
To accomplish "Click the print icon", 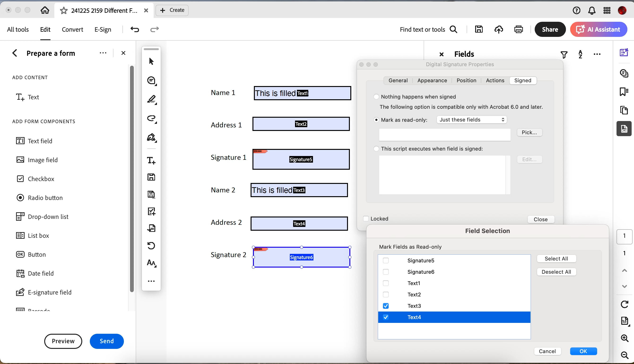I will pos(518,30).
